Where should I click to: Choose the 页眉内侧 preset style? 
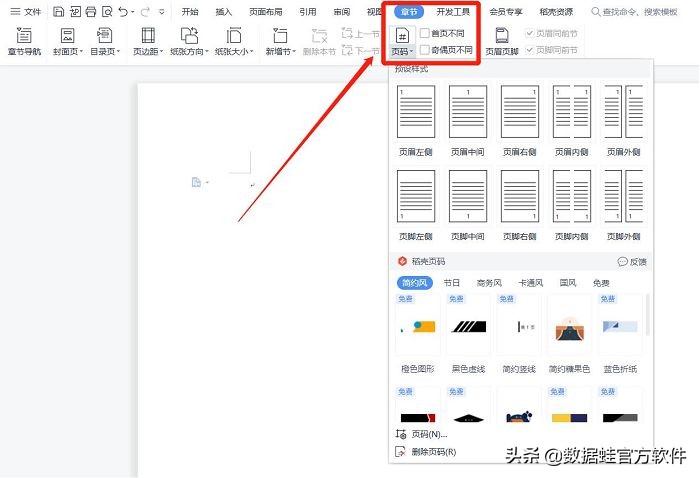571,121
